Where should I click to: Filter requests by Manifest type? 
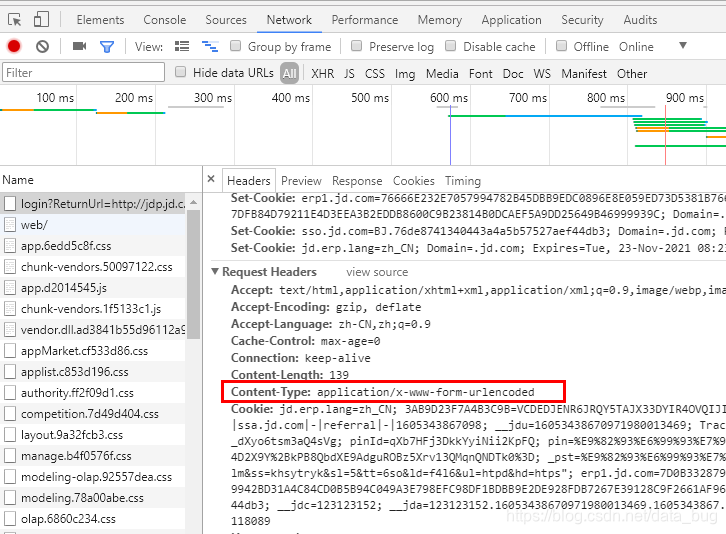(x=584, y=74)
